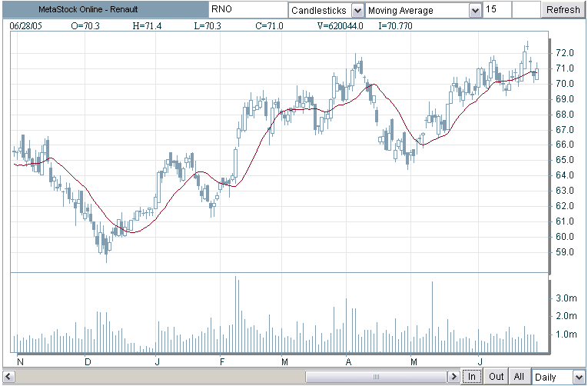Screen dimensions: 588x386
Task: Click the 66.0 price axis label
Action: (x=565, y=145)
